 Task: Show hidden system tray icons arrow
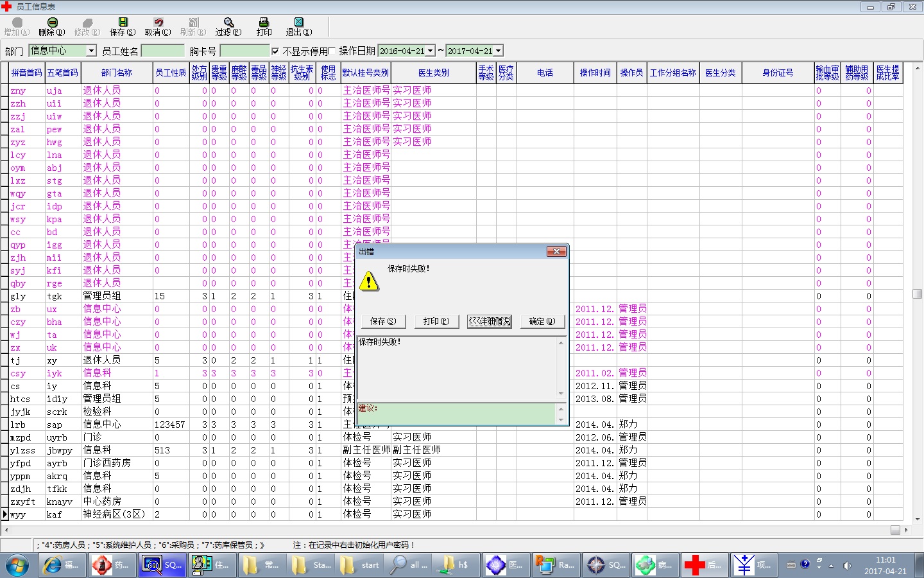(831, 566)
